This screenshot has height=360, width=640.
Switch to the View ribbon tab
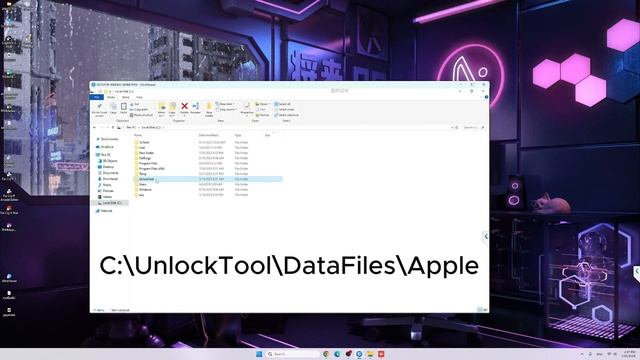(139, 97)
